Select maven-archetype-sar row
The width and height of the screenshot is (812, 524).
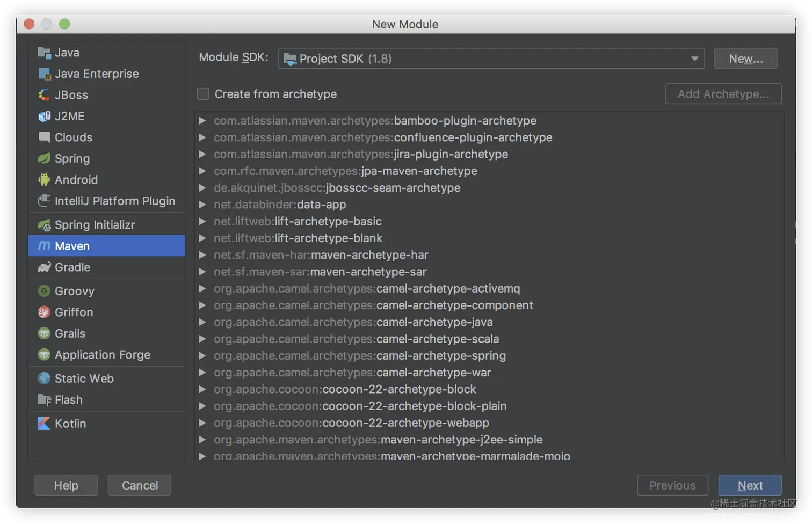[x=489, y=272]
